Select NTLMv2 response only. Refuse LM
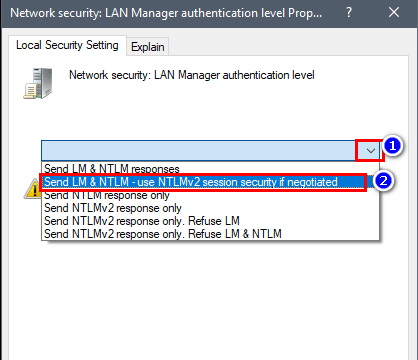 (x=142, y=221)
